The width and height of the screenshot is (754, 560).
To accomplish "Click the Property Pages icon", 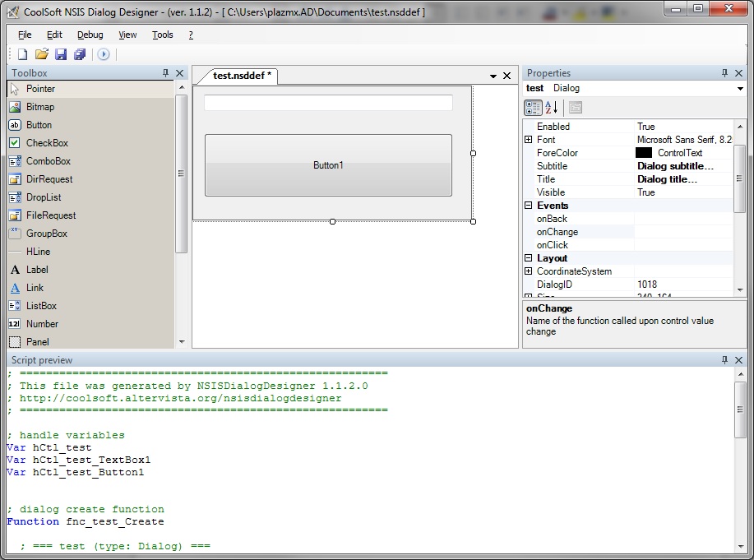I will tap(575, 108).
